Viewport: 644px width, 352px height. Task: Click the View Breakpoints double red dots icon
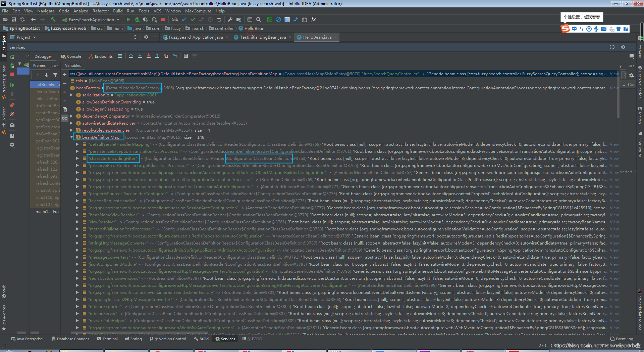pos(12,105)
